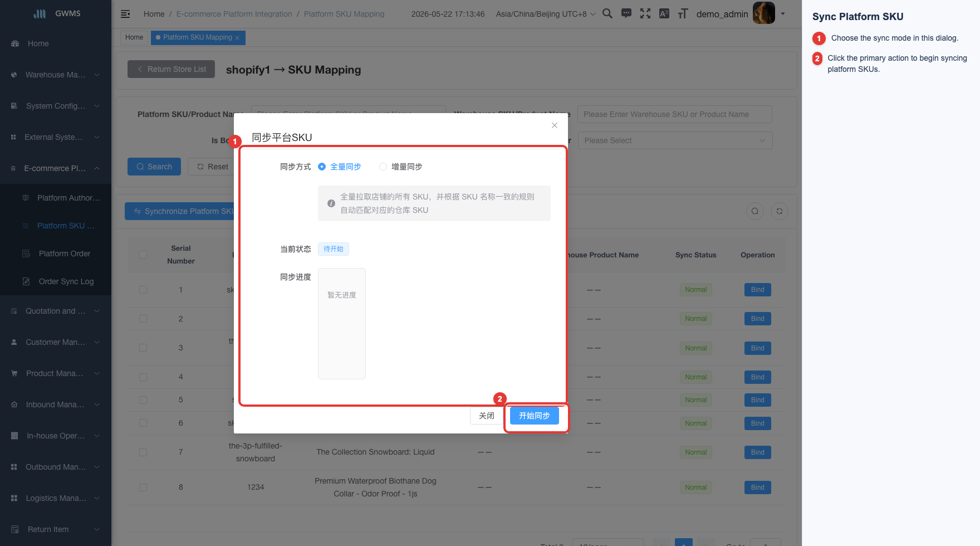Image resolution: width=980 pixels, height=546 pixels.
Task: Toggle fullscreen mode icon
Action: pos(645,13)
